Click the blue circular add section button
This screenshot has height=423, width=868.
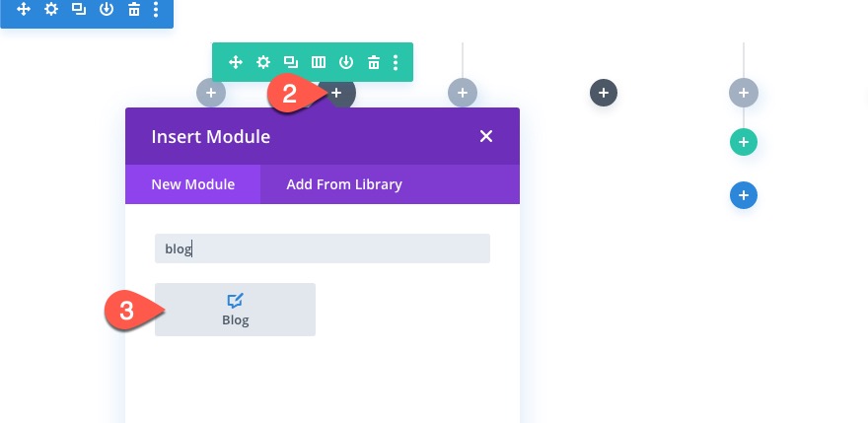coord(744,196)
